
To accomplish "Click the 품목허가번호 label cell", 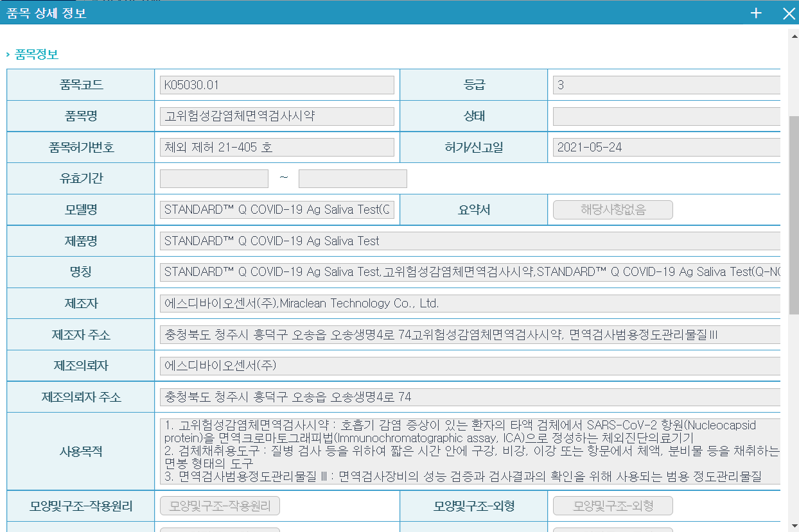I will (x=81, y=147).
